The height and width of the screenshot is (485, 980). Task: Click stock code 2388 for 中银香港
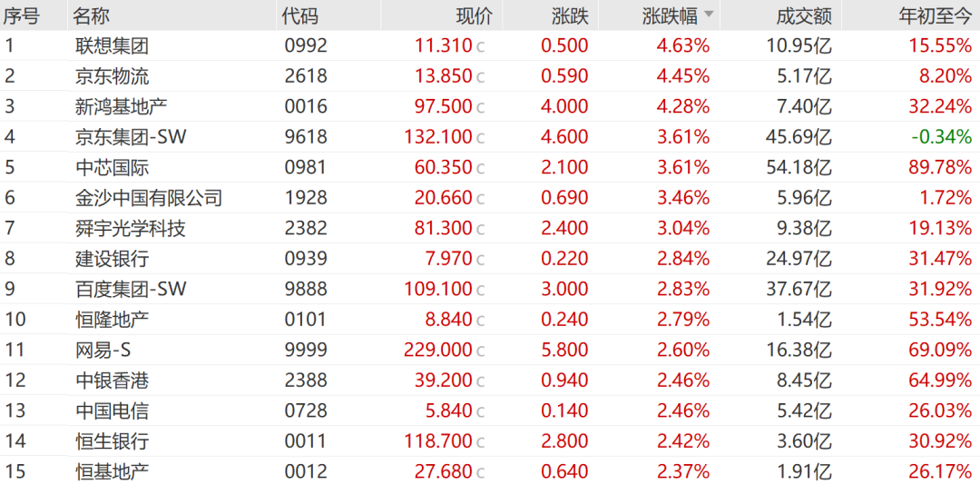(305, 381)
